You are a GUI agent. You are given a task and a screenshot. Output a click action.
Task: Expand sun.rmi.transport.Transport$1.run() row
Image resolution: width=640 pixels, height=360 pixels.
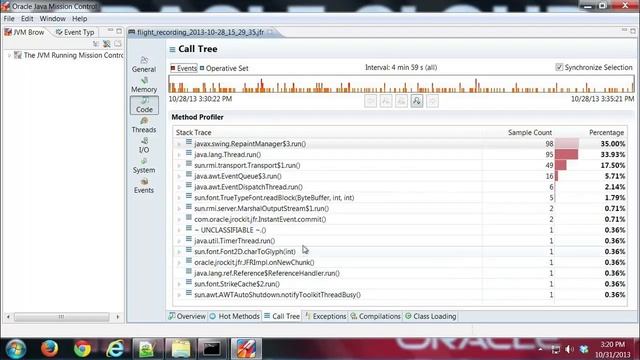point(179,166)
